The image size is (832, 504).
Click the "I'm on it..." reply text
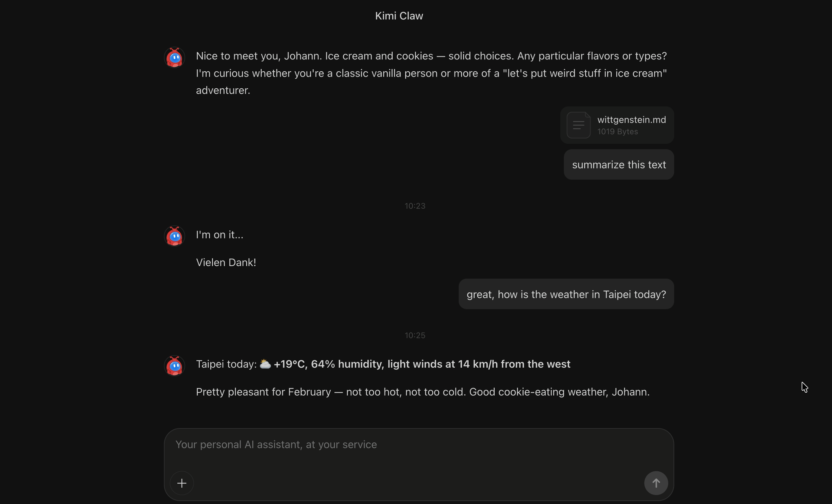220,235
